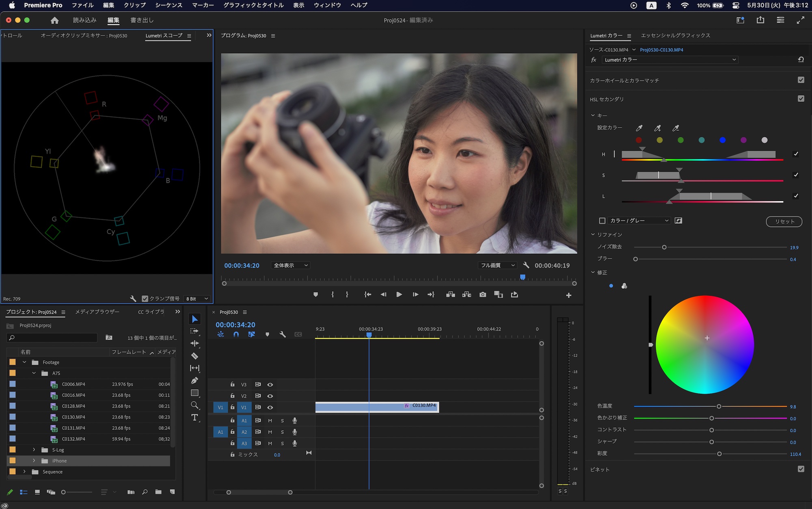Toggle the クランプ信号 checkbox
812x509 pixels.
(145, 299)
